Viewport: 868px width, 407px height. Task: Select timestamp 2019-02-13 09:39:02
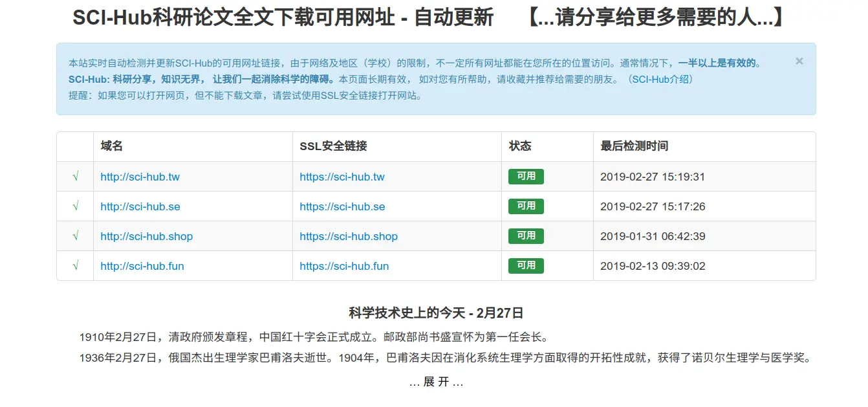pyautogui.click(x=653, y=266)
